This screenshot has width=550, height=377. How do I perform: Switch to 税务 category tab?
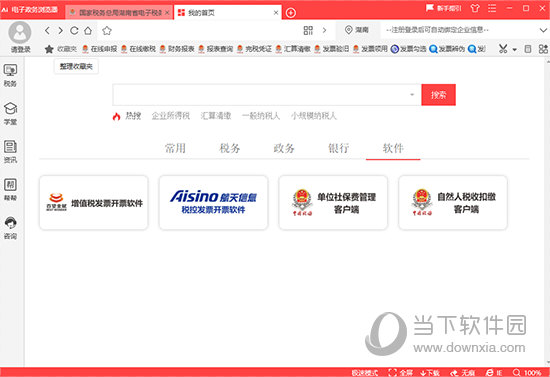tap(230, 148)
